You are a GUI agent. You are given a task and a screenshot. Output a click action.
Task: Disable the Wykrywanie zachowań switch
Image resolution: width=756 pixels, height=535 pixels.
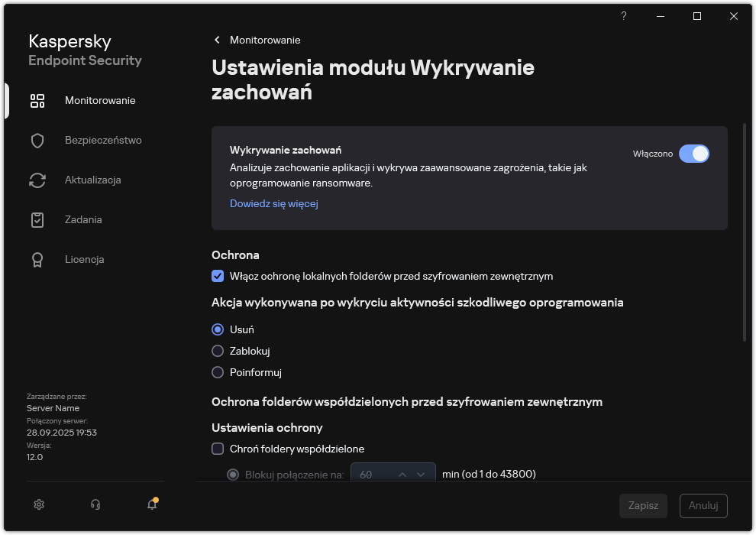[x=694, y=154]
